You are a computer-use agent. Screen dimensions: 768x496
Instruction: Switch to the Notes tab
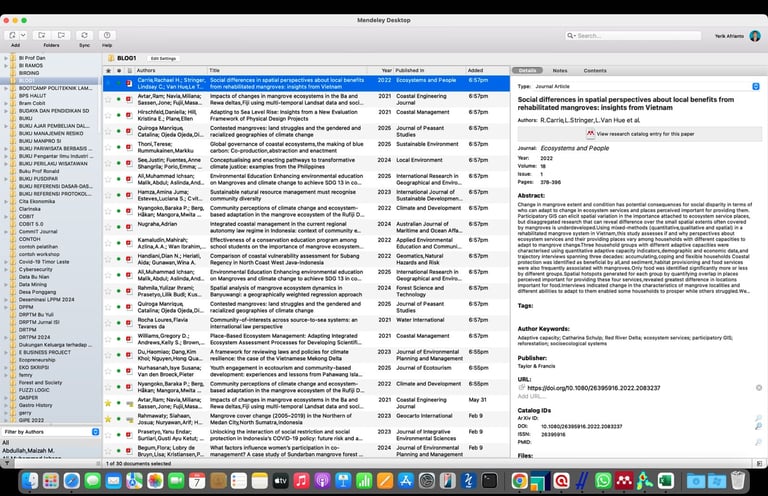point(560,71)
